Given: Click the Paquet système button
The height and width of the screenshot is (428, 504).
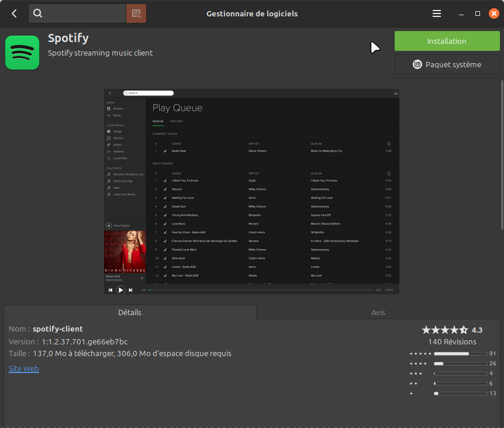Looking at the screenshot, I should 447,64.
